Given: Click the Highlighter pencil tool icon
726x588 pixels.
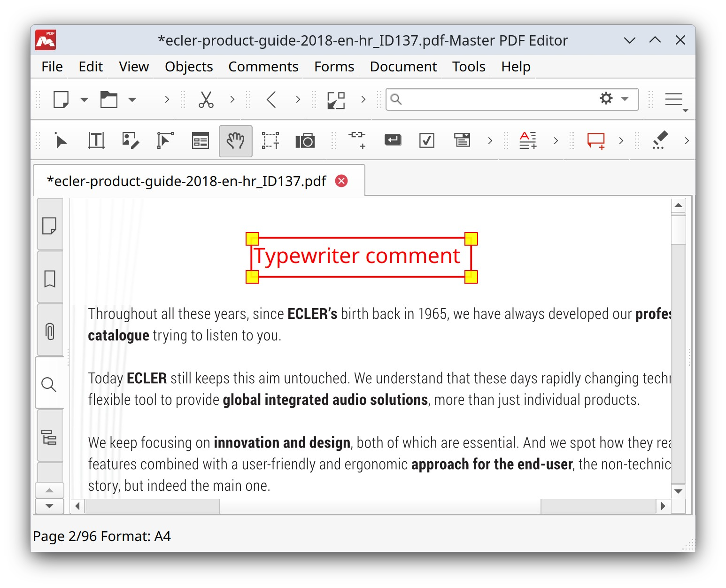Looking at the screenshot, I should pos(660,140).
